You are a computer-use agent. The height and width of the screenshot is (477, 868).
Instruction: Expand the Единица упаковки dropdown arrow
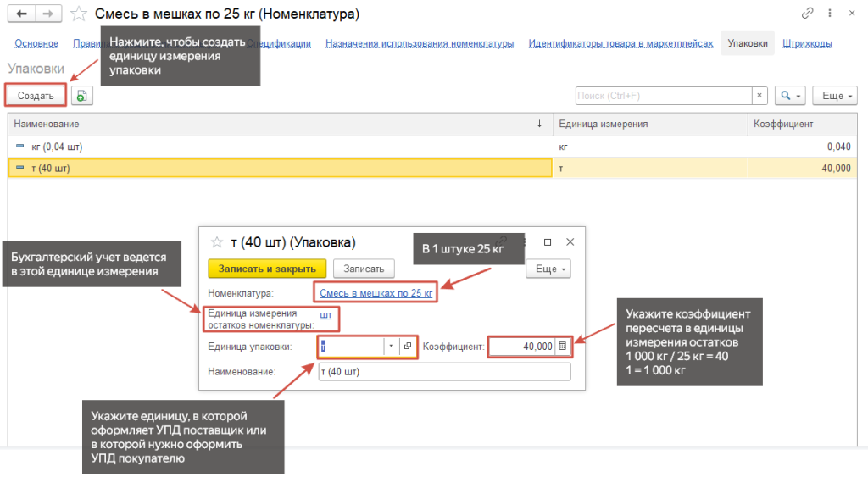(x=392, y=347)
